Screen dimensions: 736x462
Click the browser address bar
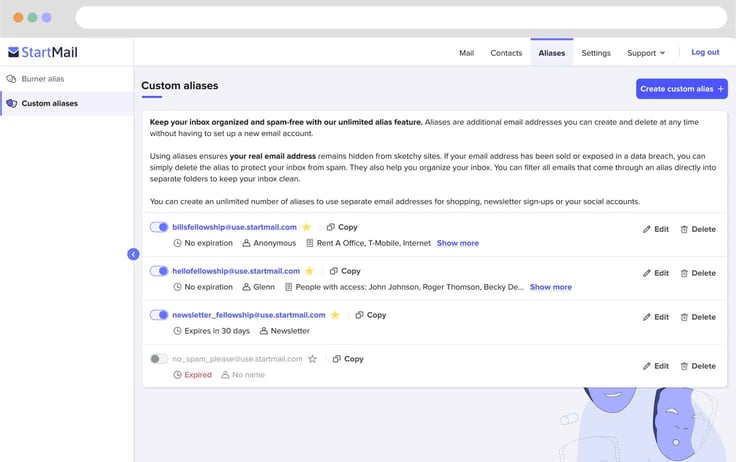[x=401, y=17]
